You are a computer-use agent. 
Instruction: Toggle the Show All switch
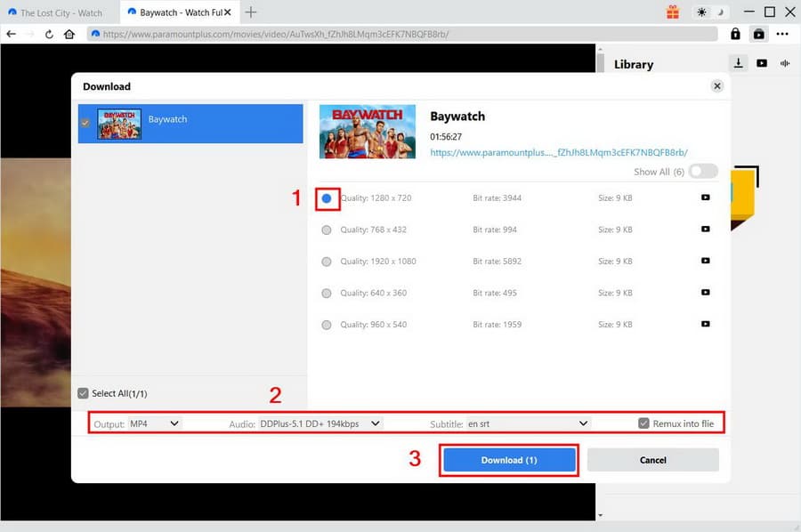tap(703, 171)
